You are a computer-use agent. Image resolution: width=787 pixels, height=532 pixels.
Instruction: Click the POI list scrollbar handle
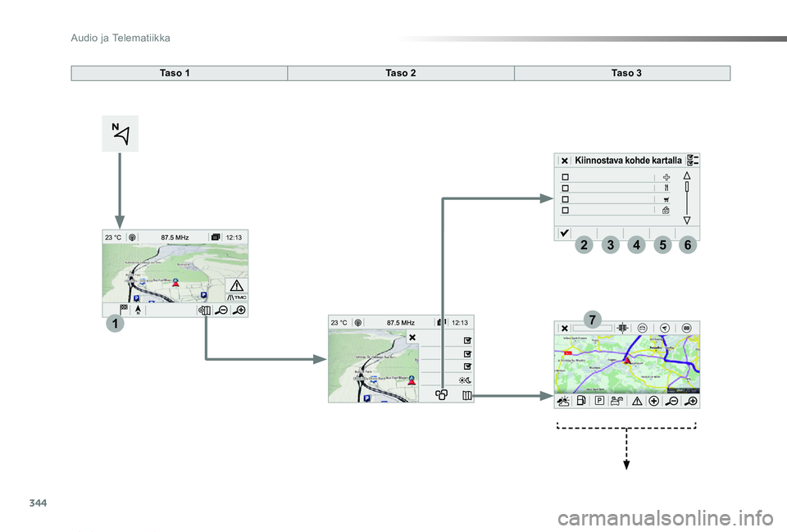[x=687, y=187]
